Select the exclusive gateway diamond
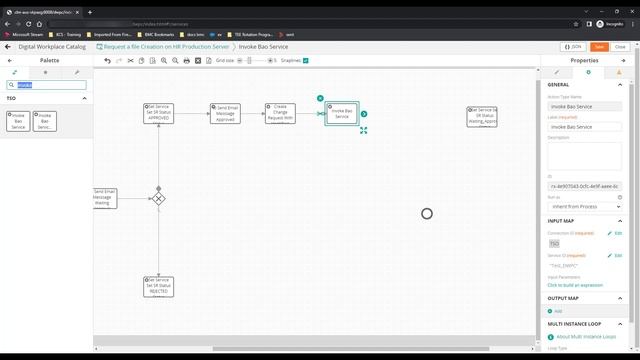640x360 pixels. click(x=158, y=199)
